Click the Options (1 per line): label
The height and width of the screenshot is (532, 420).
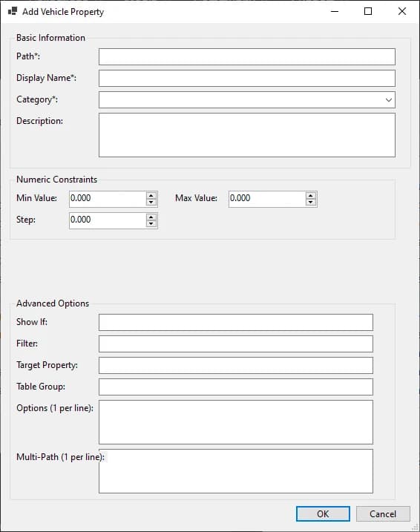coord(55,408)
